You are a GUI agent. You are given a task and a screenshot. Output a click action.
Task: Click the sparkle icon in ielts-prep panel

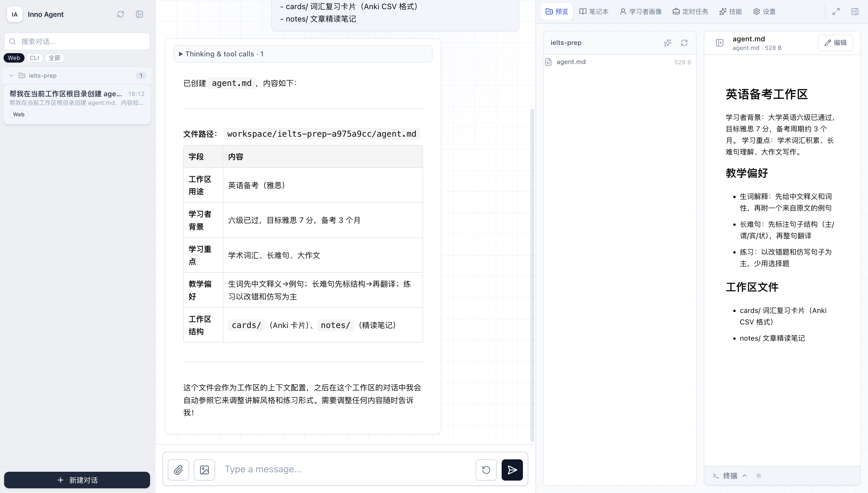(667, 43)
